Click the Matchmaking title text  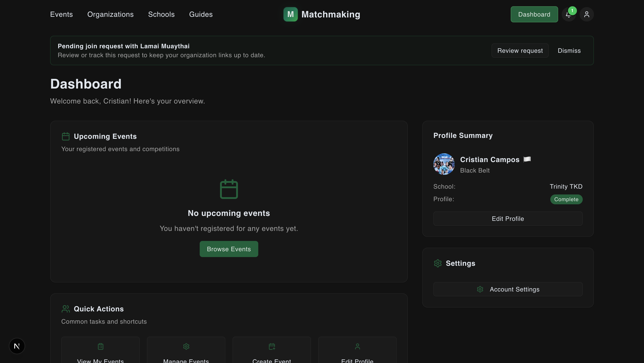(x=330, y=14)
